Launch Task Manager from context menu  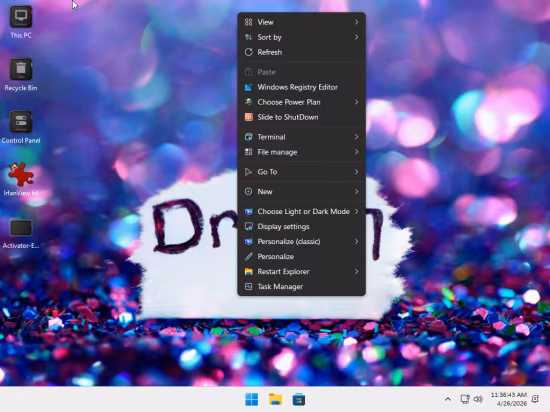click(x=302, y=286)
